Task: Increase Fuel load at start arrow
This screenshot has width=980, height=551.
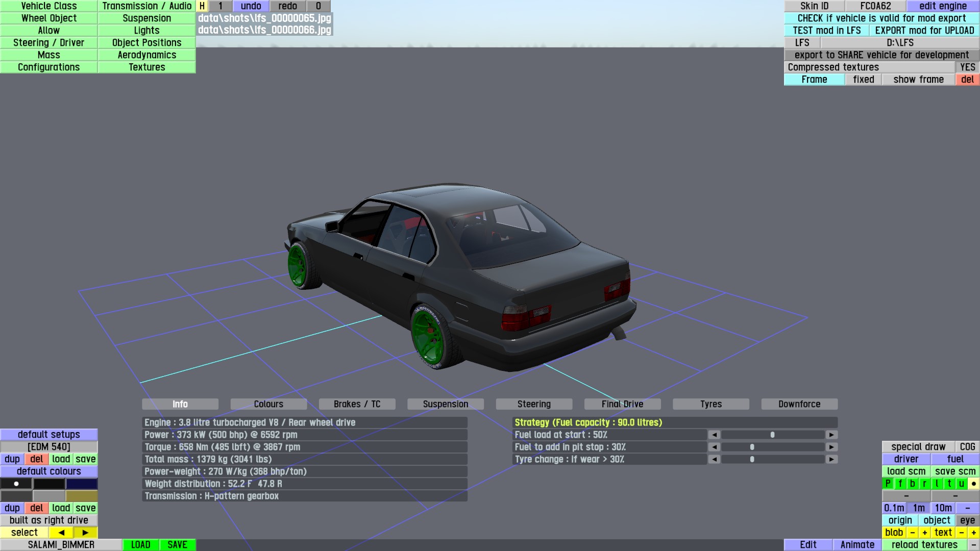Action: click(831, 435)
